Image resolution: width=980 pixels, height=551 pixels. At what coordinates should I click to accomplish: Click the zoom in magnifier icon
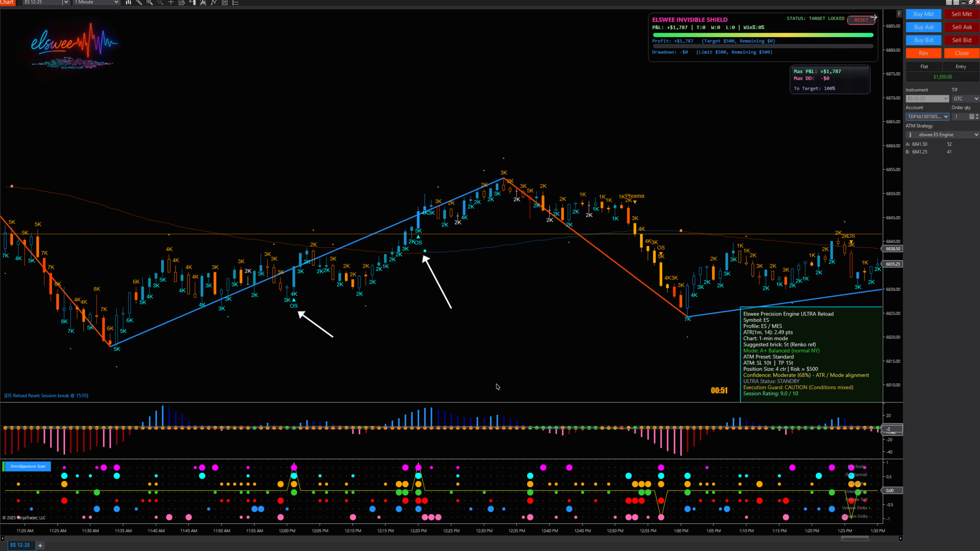(150, 2)
